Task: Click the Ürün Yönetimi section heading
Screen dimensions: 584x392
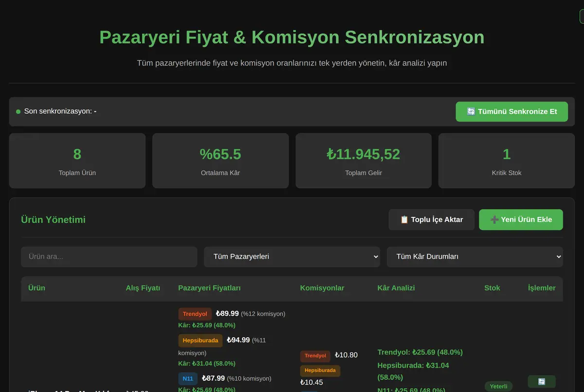Action: click(53, 220)
